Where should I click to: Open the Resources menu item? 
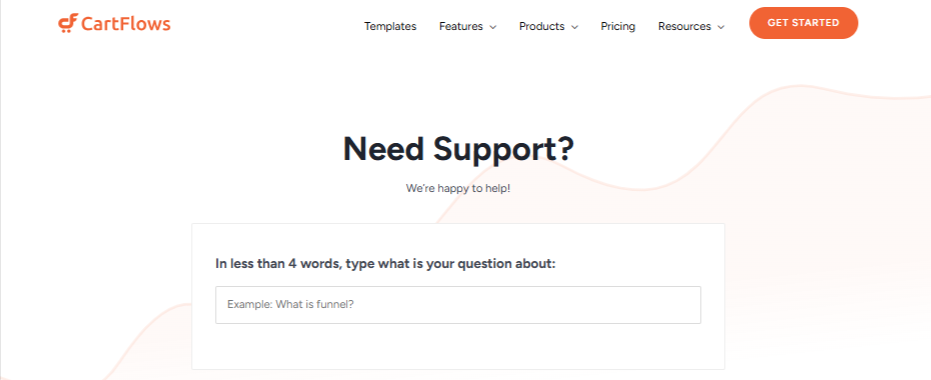[684, 26]
